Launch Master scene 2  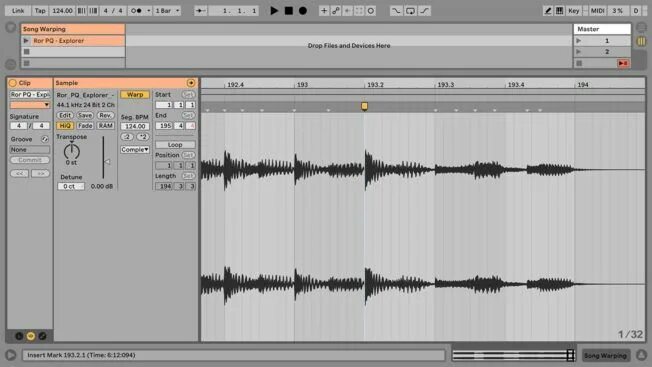(x=579, y=52)
